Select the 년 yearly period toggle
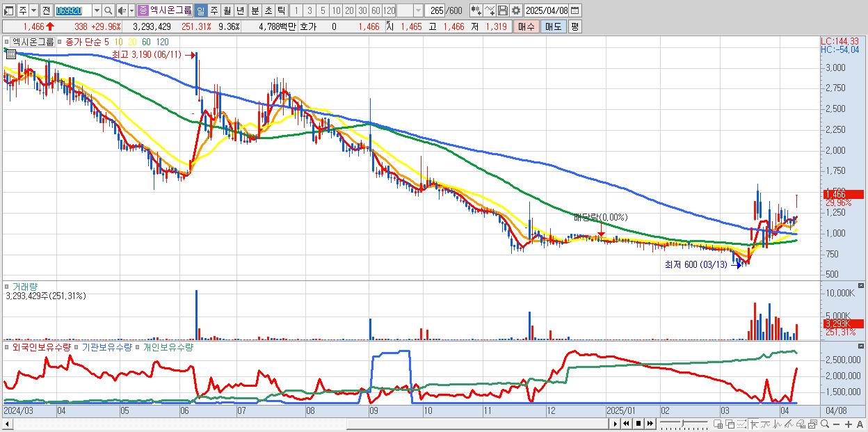868x432 pixels. pyautogui.click(x=240, y=10)
